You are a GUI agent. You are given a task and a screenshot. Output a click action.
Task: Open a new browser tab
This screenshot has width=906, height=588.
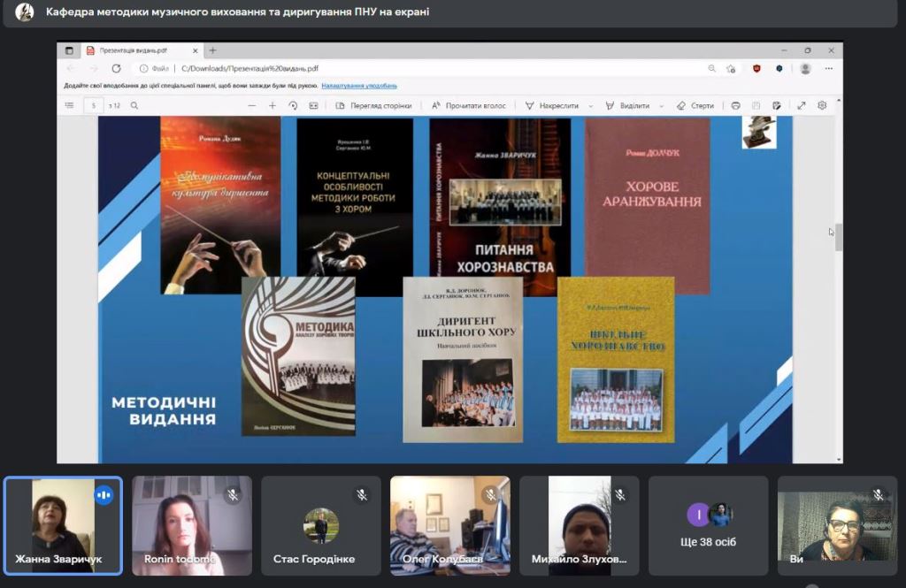tap(212, 50)
